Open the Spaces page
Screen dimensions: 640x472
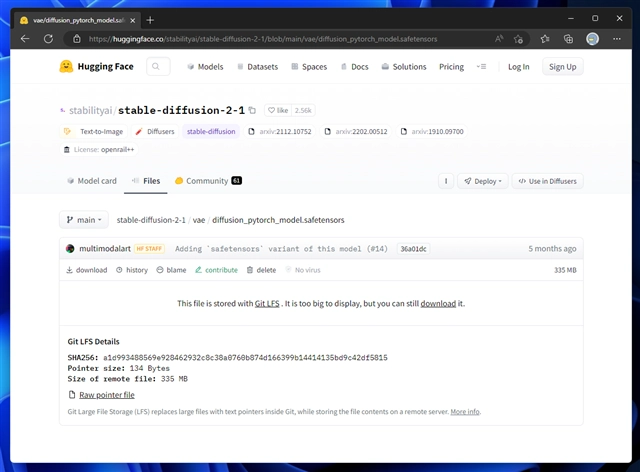click(309, 67)
